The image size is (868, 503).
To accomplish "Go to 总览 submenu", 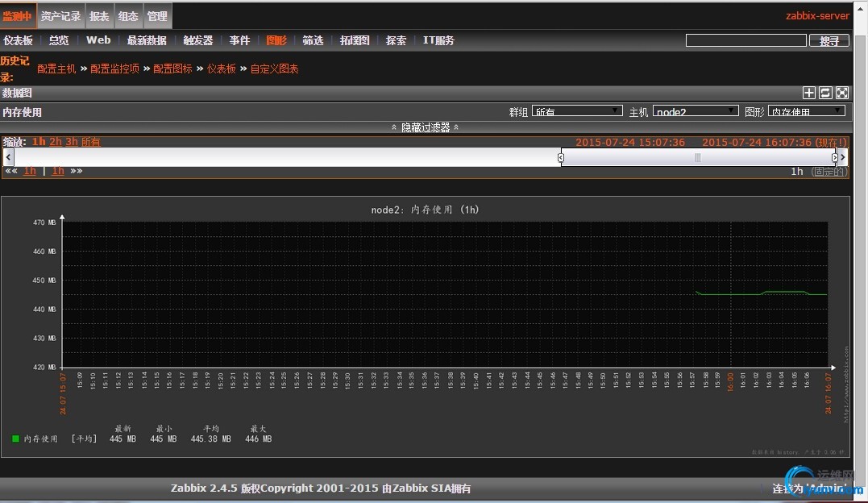I will [59, 40].
